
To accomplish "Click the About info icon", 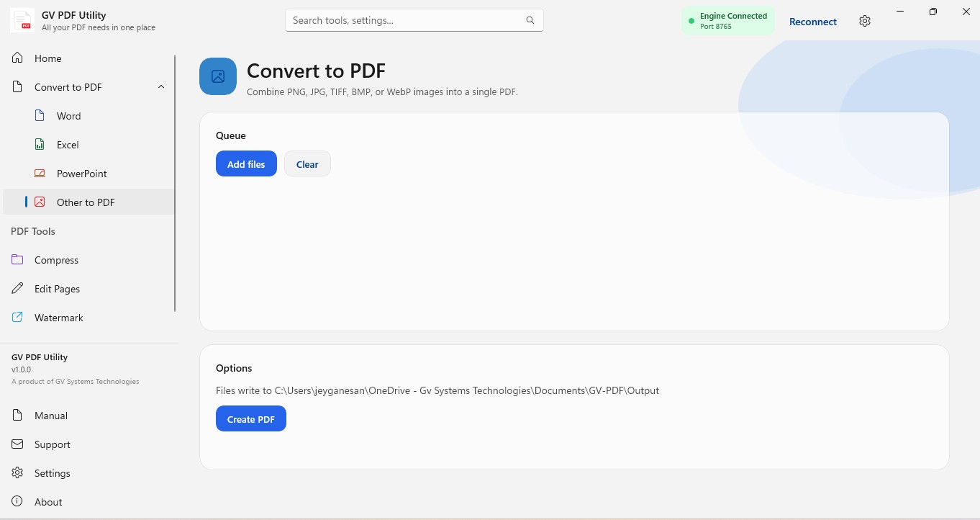I will 17,501.
